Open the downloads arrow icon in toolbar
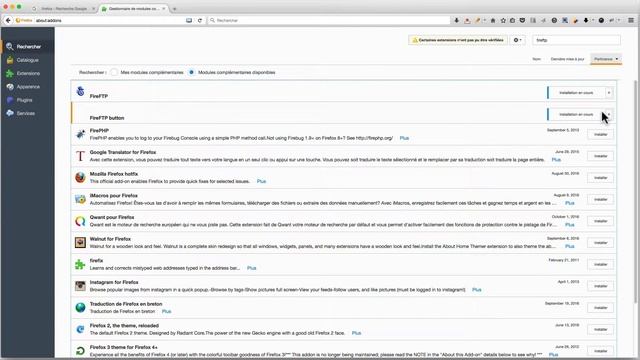 tap(456, 20)
